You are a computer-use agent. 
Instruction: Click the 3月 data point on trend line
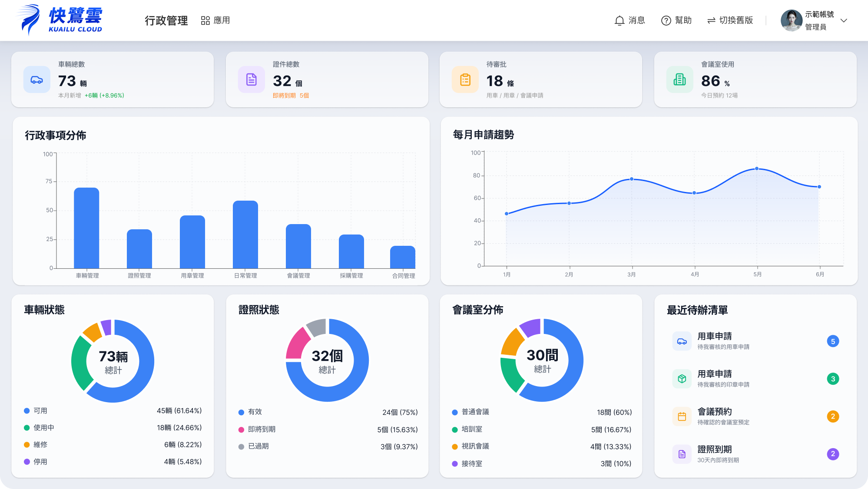[632, 179]
